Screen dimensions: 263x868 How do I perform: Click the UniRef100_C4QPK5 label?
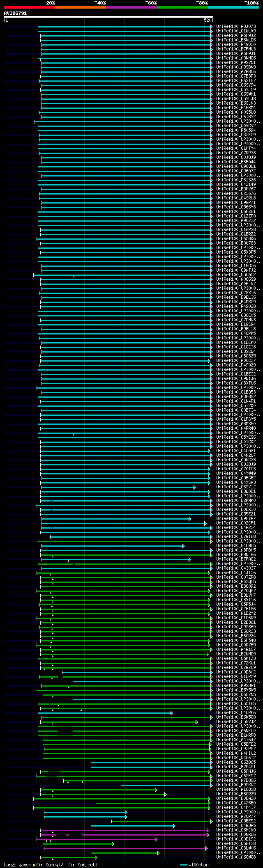tap(236, 333)
